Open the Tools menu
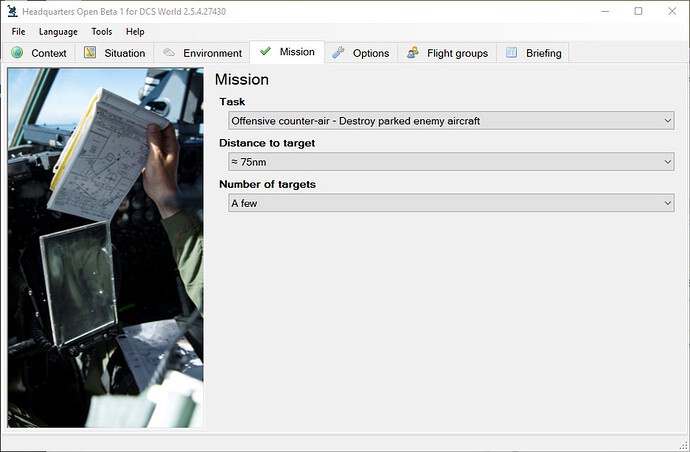This screenshot has width=690, height=452. [102, 32]
